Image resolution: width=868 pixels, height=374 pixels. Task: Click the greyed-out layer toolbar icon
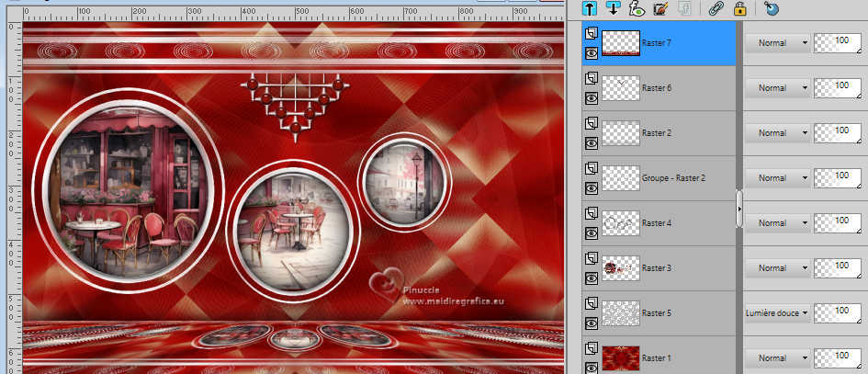(684, 7)
